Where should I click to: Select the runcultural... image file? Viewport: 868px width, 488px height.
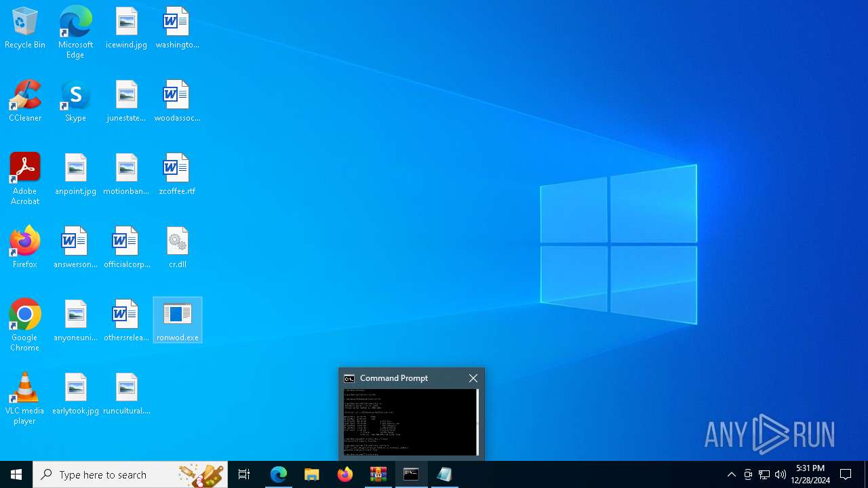click(x=126, y=394)
